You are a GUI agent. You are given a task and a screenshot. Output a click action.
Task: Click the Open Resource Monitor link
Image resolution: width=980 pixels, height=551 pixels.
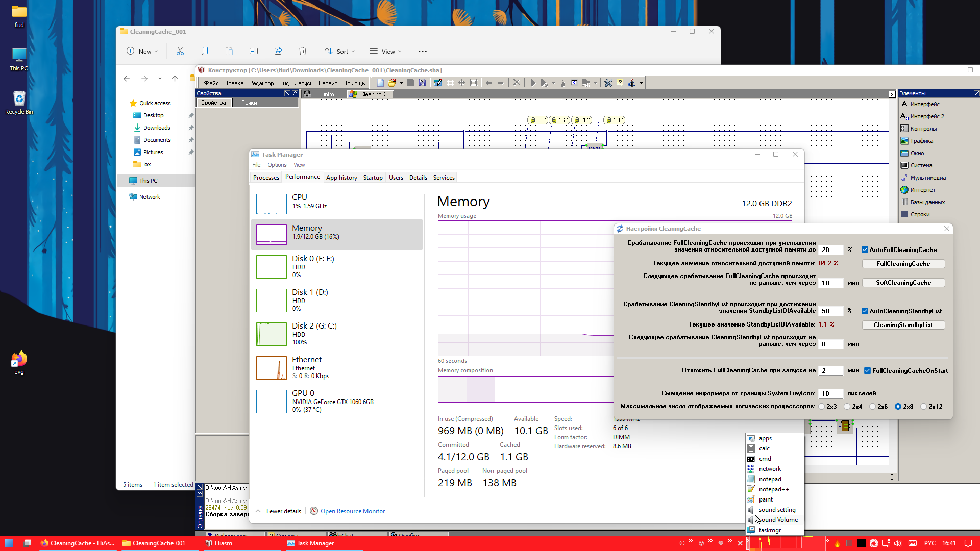click(x=352, y=511)
